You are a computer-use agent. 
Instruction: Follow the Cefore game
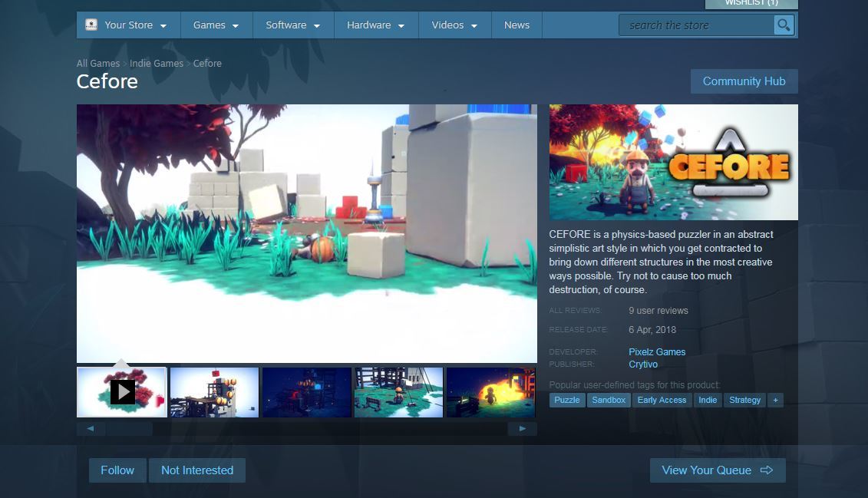click(x=117, y=470)
